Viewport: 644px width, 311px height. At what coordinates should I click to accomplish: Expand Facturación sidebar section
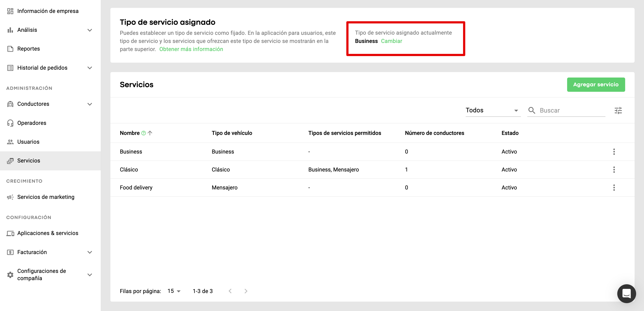pyautogui.click(x=90, y=252)
